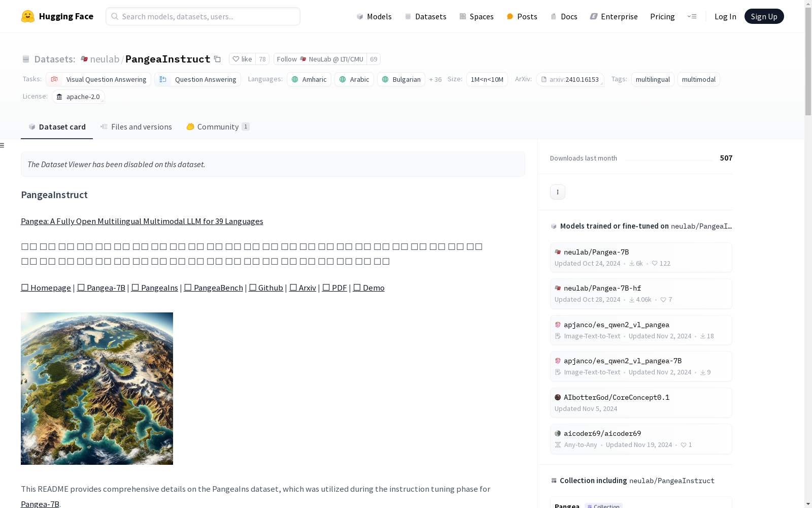Open the Community tab
This screenshot has width=812, height=508.
pyautogui.click(x=218, y=127)
